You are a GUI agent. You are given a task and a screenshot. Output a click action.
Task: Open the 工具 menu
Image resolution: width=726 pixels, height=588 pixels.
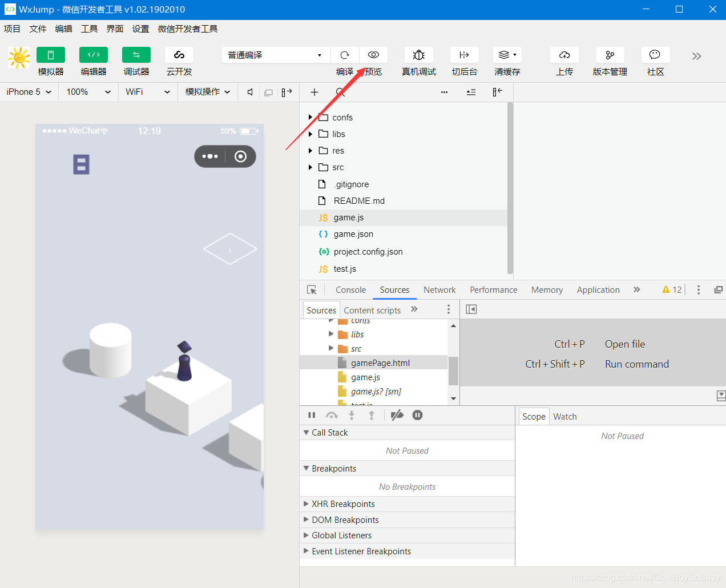(x=89, y=29)
